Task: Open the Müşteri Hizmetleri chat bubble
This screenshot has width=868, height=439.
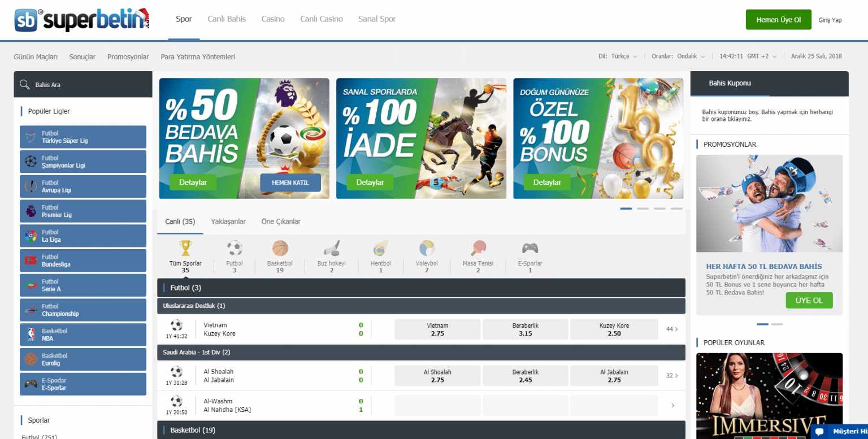Action: coord(820,432)
